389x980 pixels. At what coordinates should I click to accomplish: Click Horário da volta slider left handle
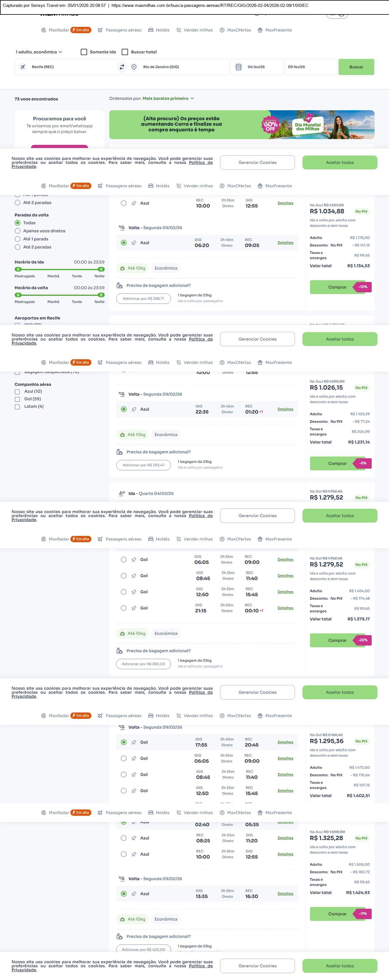click(18, 295)
